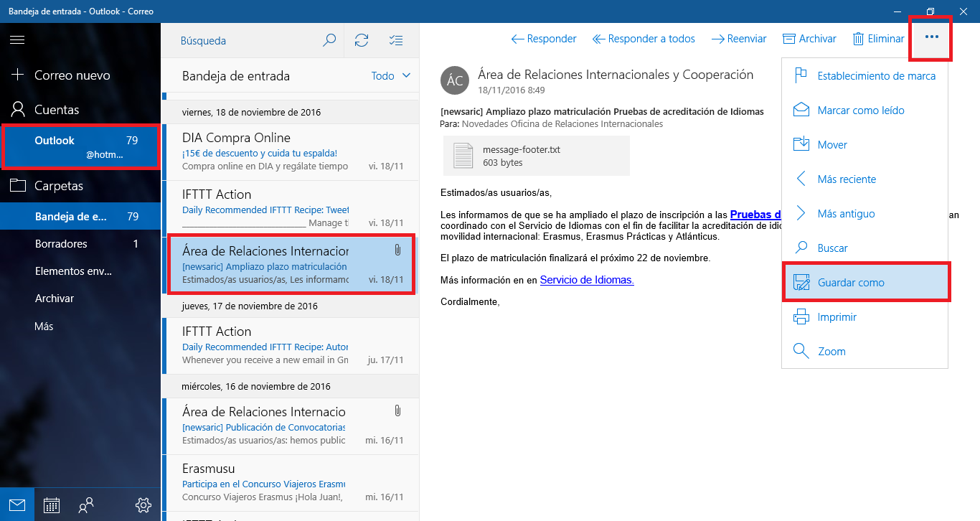Open Publicación de Convocatorias email
The image size is (980, 521).
click(291, 426)
